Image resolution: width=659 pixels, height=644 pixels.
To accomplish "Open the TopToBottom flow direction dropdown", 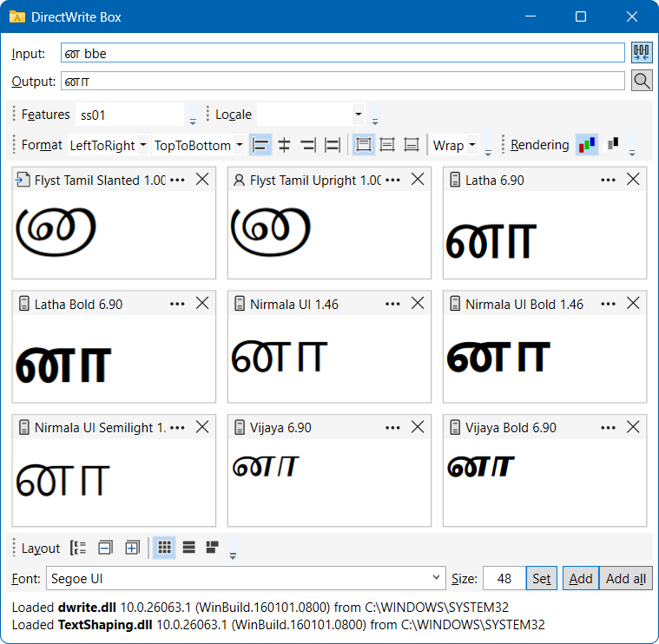I will tap(199, 145).
